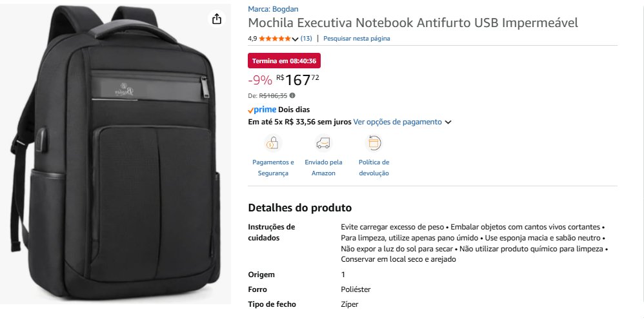Click the R$167,72 price
Screen dimensions: 644x321
297,80
